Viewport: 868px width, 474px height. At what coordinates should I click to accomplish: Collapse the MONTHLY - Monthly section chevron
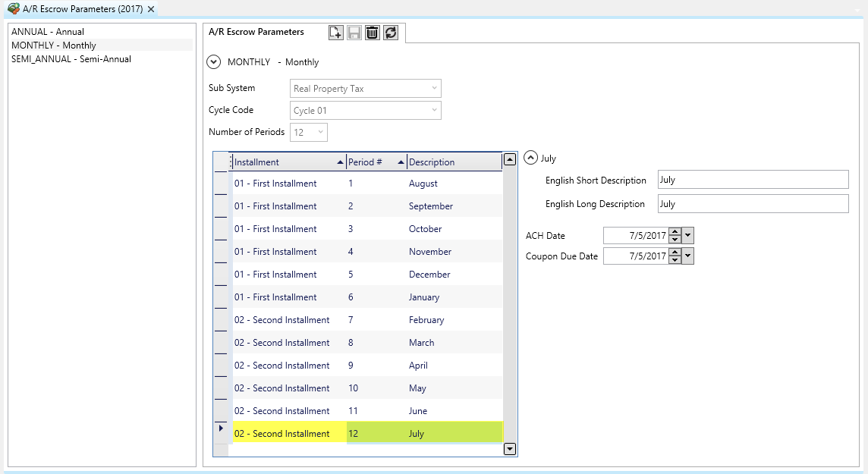pyautogui.click(x=214, y=62)
